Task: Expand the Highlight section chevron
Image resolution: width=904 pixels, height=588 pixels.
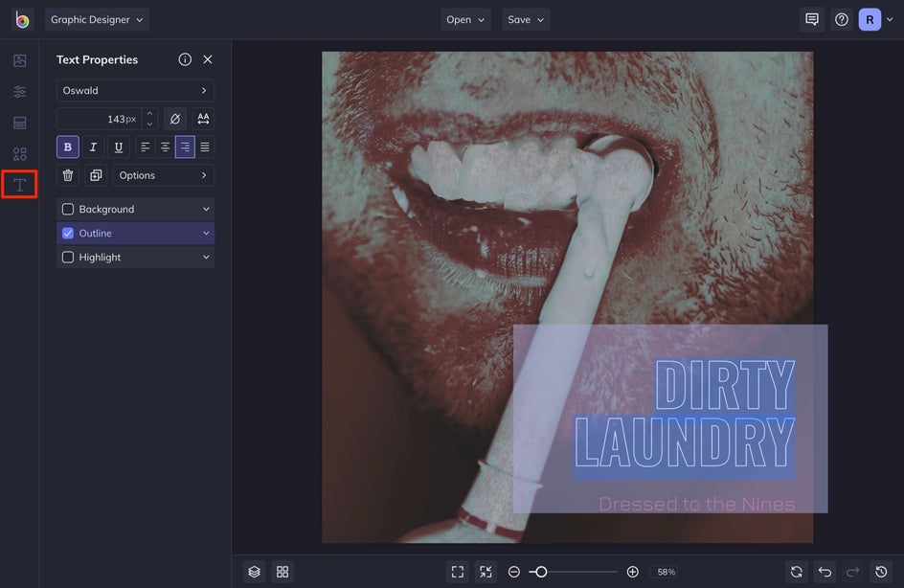Action: point(205,258)
